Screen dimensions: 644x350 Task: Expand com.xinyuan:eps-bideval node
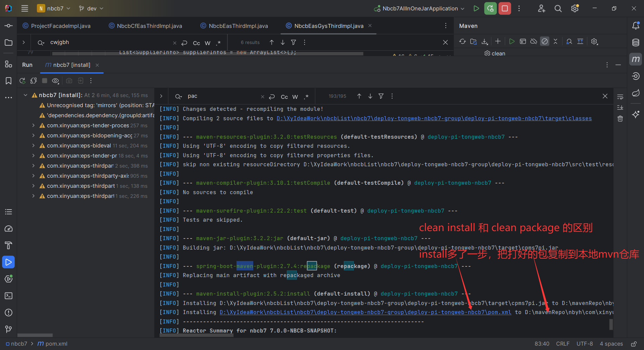(33, 145)
